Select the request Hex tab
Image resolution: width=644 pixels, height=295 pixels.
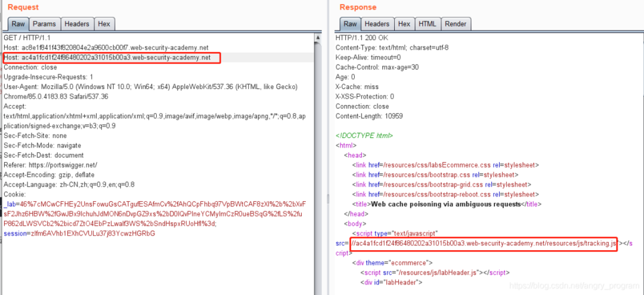104,24
